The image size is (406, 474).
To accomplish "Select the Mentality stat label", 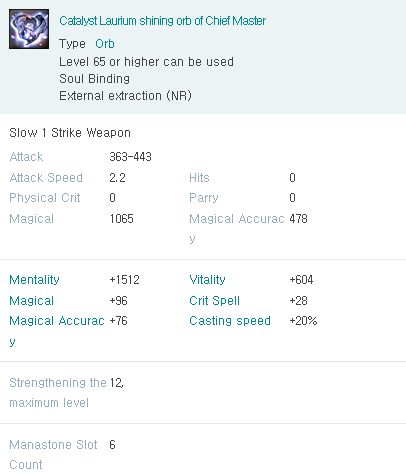I will point(34,280).
